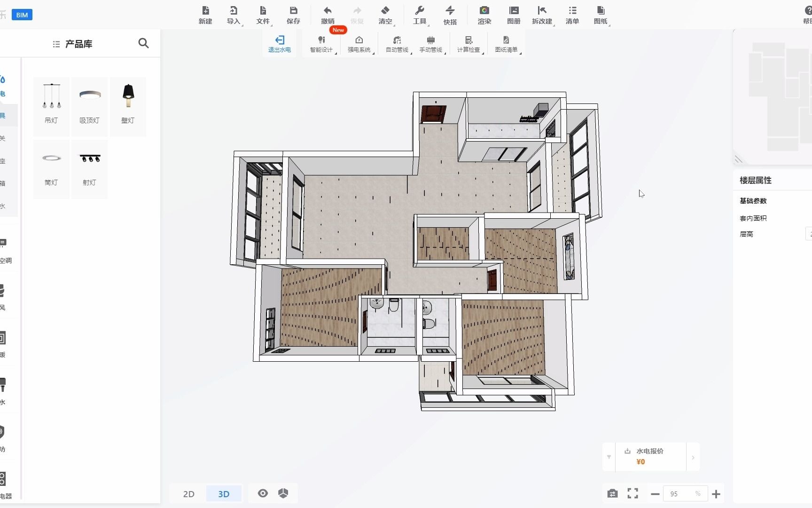Open 手动管线 manual piping menu
The height and width of the screenshot is (508, 812).
431,44
